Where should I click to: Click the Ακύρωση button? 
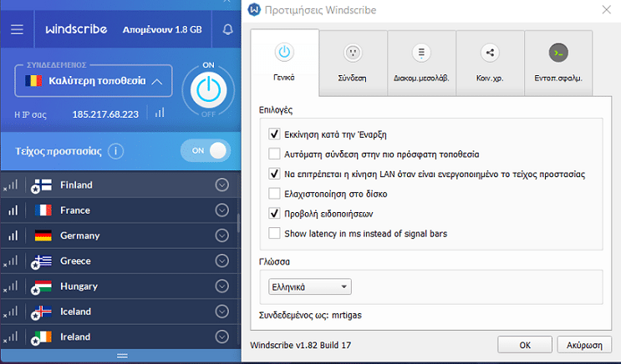coord(584,345)
